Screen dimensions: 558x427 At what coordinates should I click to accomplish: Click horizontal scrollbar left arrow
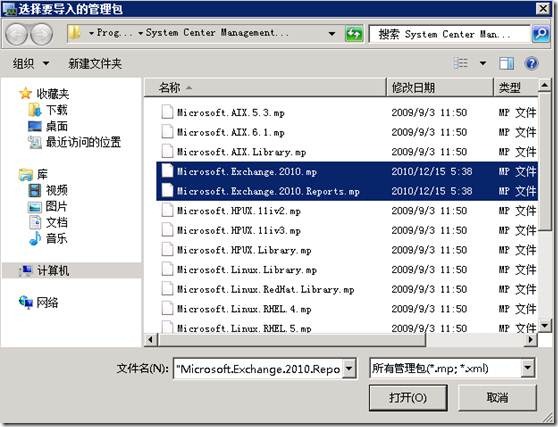pyautogui.click(x=151, y=340)
